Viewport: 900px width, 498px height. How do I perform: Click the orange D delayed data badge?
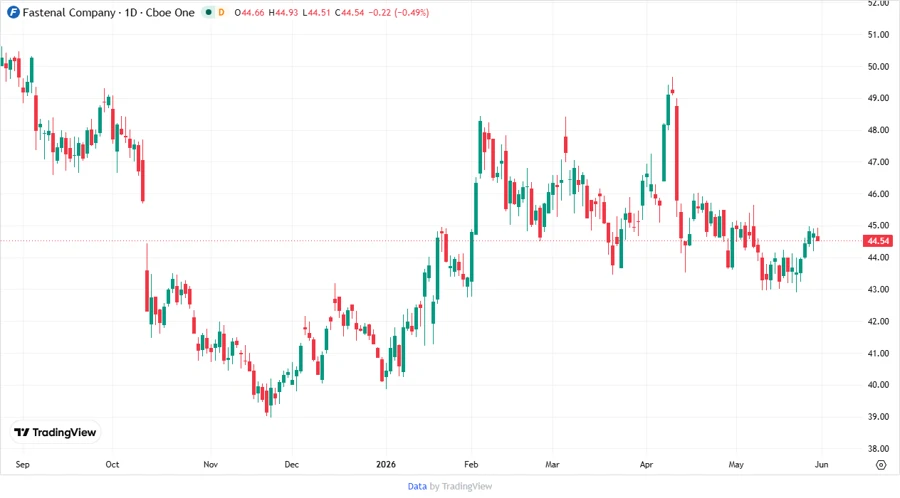[x=222, y=12]
